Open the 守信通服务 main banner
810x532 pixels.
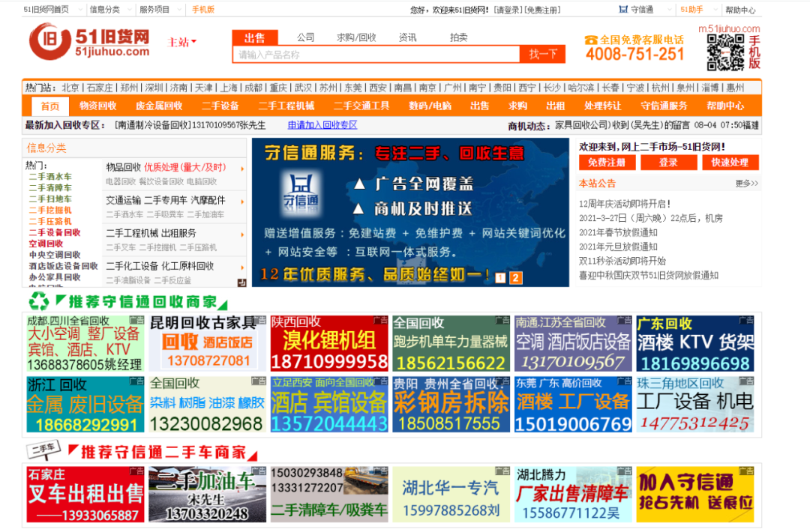coord(410,212)
